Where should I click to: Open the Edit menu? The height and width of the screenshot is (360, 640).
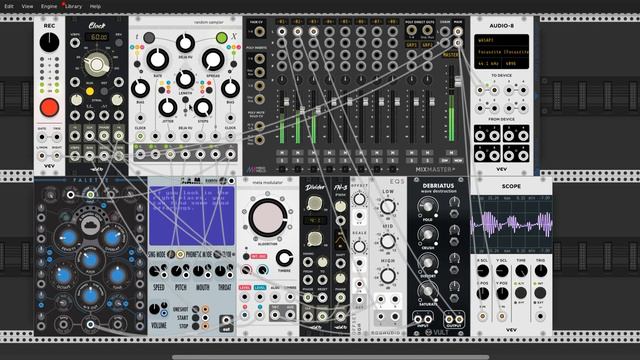coord(9,6)
